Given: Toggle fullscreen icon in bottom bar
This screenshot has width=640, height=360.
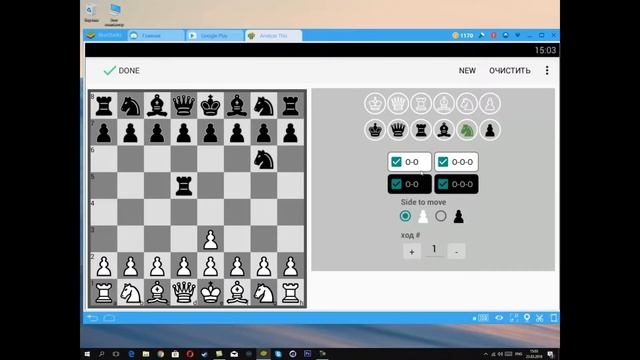Looking at the screenshot, I should point(513,318).
